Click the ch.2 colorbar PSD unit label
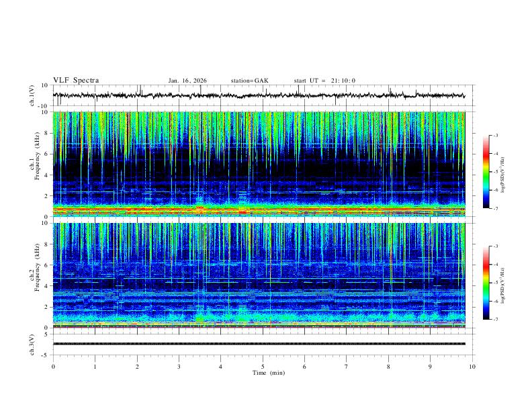 [x=503, y=285]
